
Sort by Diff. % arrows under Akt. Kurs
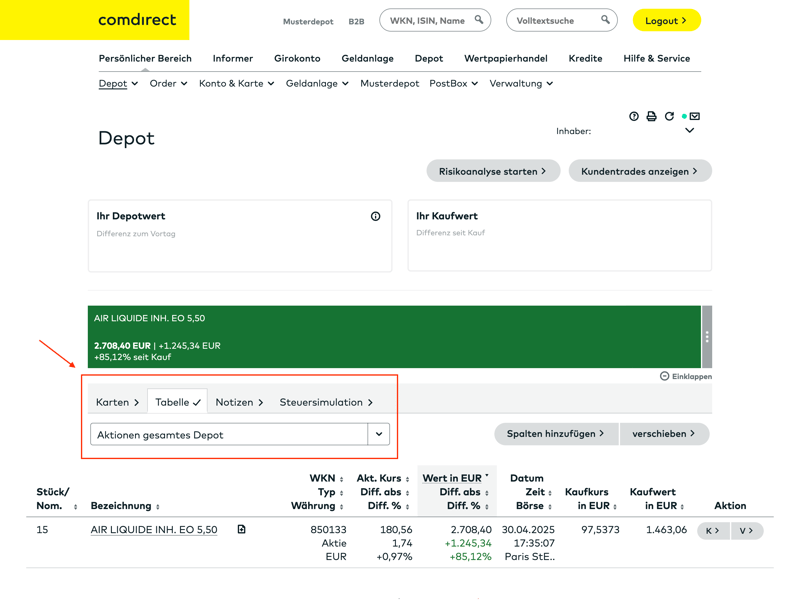click(407, 507)
